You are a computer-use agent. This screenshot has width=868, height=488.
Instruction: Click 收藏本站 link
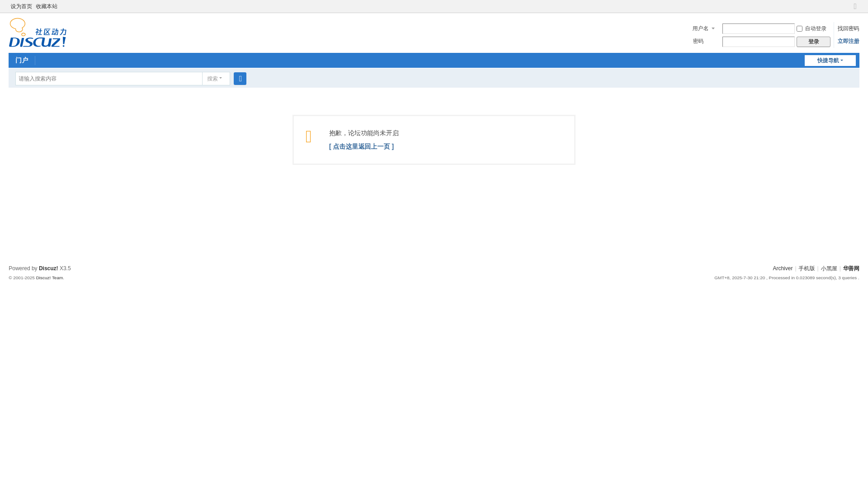point(47,6)
